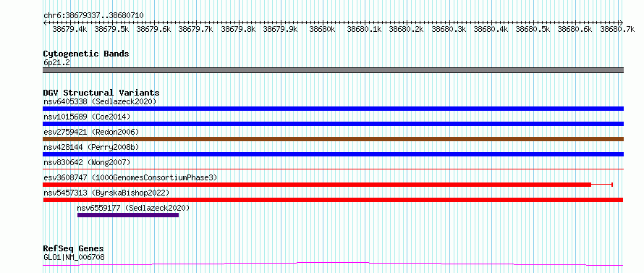Screen dimensions: 644x273
Task: Click the 38679.4k ruler mark
Action: [x=69, y=29]
